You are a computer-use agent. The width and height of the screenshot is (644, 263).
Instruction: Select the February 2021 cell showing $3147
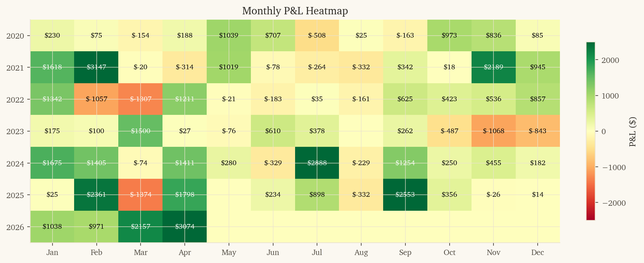click(x=96, y=67)
